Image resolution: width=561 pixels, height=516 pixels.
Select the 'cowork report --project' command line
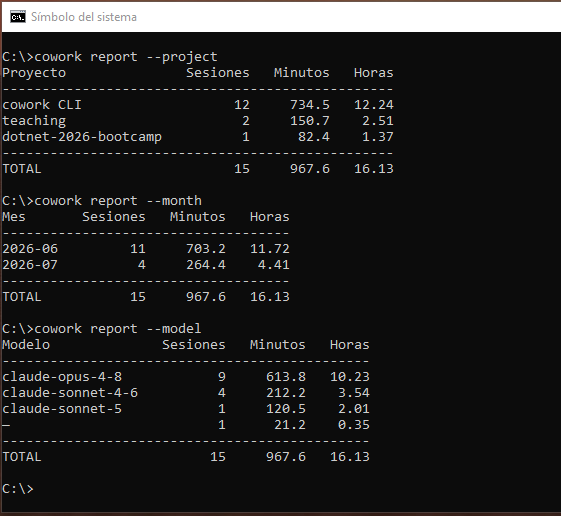click(109, 57)
